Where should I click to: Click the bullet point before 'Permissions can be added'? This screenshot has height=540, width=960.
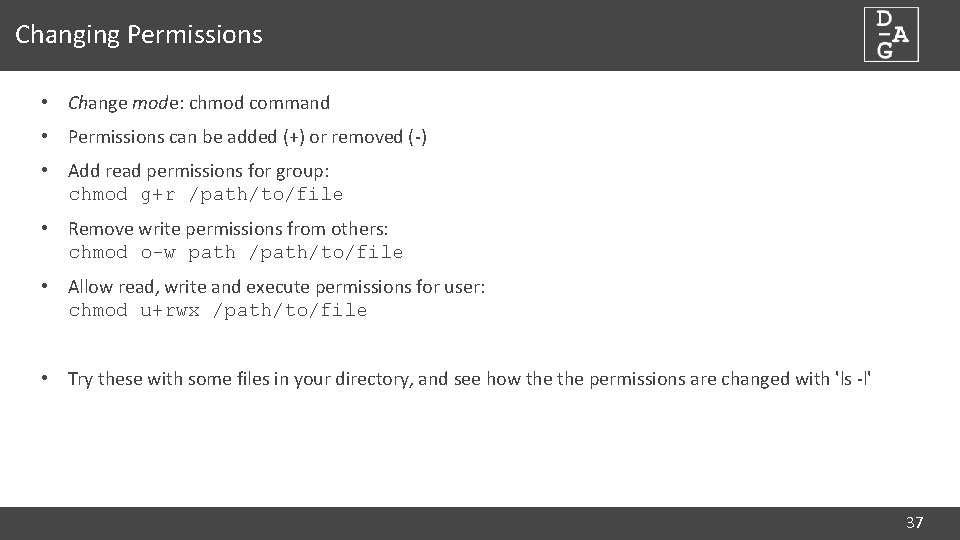tap(45, 137)
